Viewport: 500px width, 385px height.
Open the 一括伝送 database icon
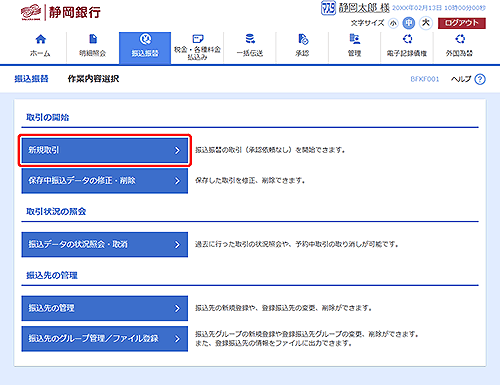[x=250, y=39]
